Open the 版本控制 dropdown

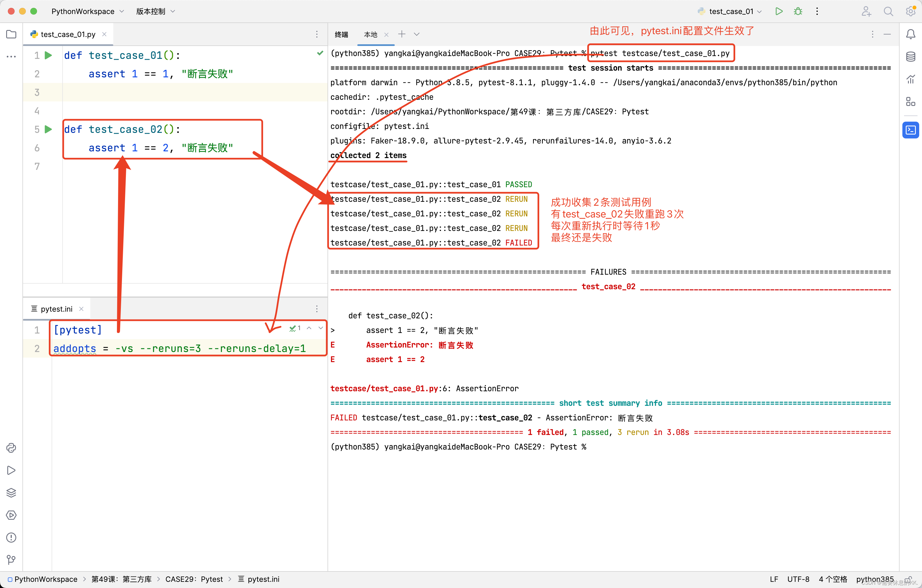click(x=155, y=11)
